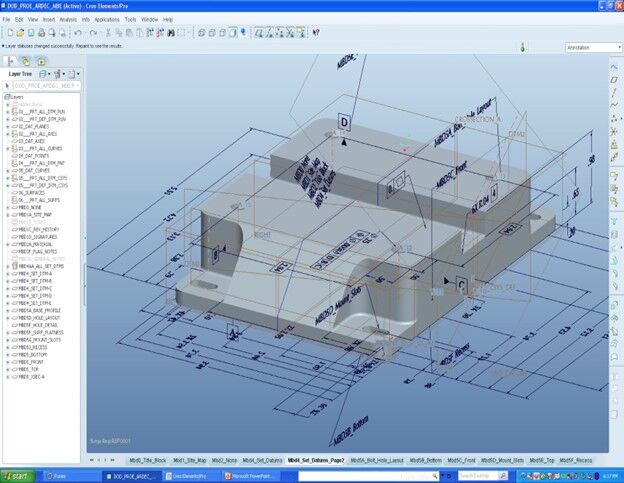Click the Redo arrow icon
The width and height of the screenshot is (624, 483).
92,32
